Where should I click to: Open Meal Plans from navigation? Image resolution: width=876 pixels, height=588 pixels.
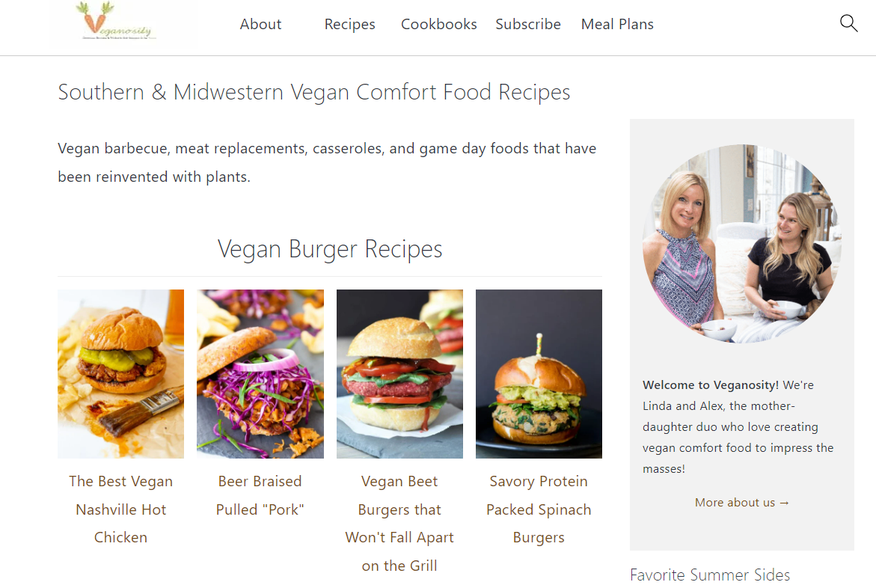click(x=617, y=25)
